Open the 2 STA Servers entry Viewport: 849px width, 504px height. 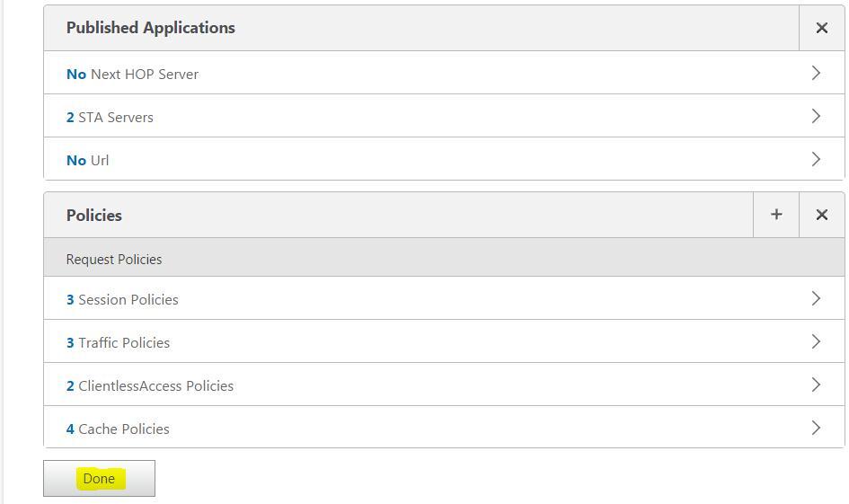tap(110, 117)
